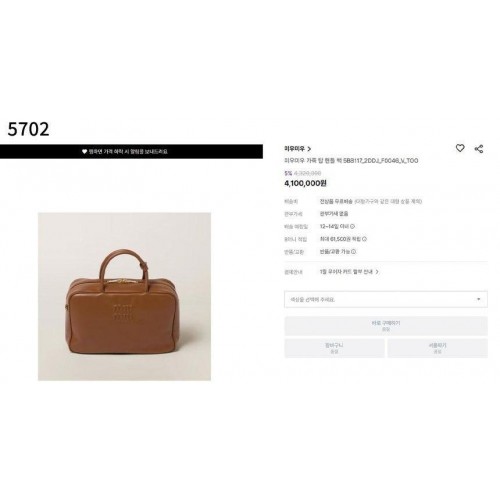Click the gift button beside the cart button
Viewport: 500px width, 500px height.
[437, 348]
